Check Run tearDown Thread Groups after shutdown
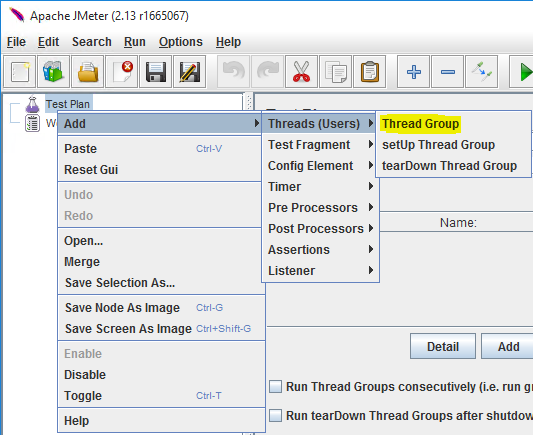The height and width of the screenshot is (435, 533). pos(275,416)
